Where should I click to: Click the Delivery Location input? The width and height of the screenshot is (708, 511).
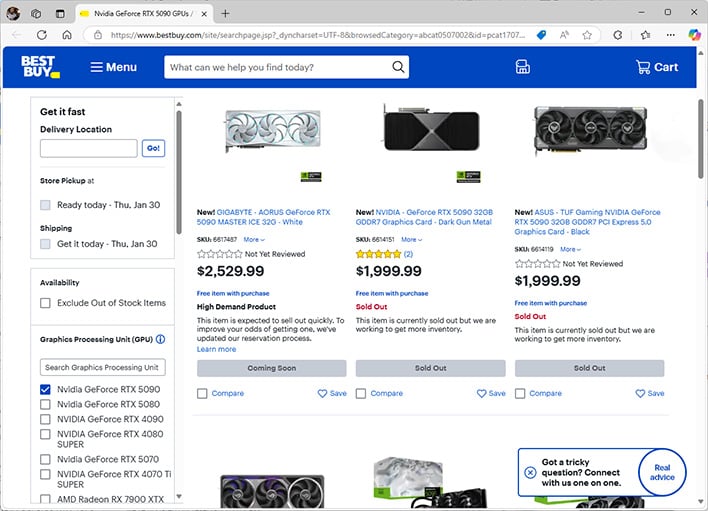coord(88,148)
